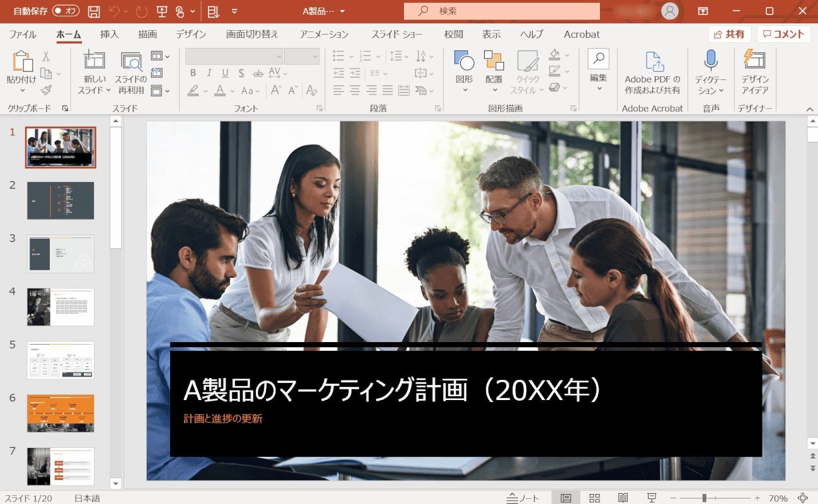Viewport: 818px width, 504px height.
Task: Start Slide Show from status bar
Action: click(x=652, y=498)
